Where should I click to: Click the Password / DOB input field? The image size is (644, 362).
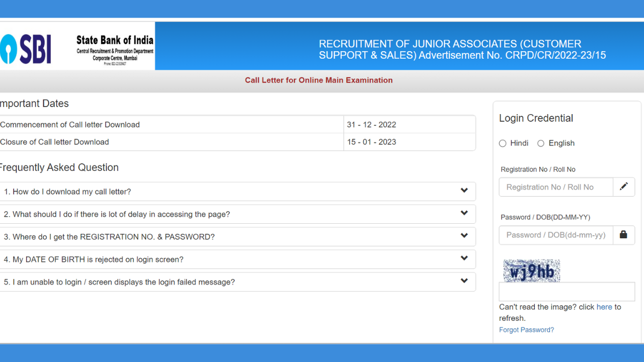[x=556, y=235]
